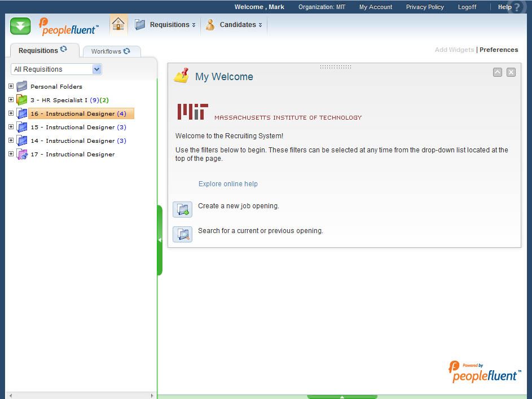Expand the 3 - HR Specialist I node
Viewport: 532px width, 399px height.
tap(11, 100)
